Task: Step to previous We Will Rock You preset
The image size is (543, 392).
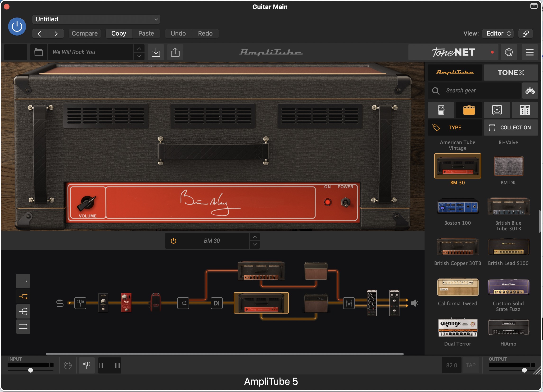Action: pyautogui.click(x=139, y=48)
